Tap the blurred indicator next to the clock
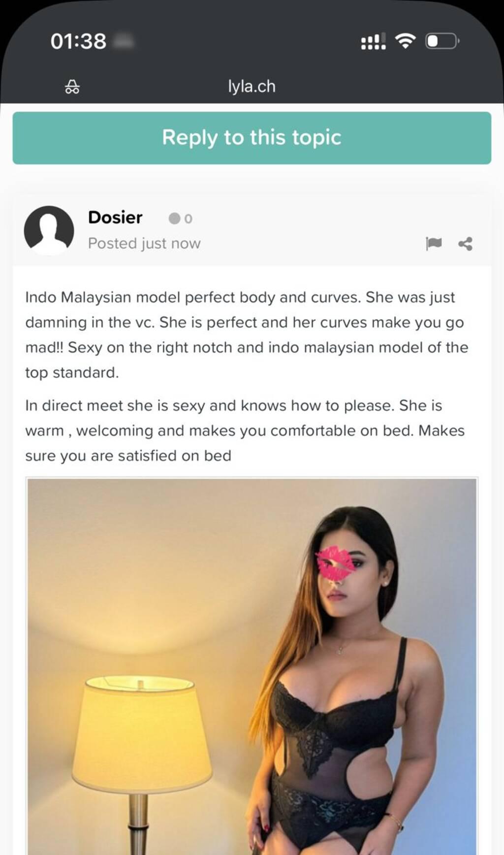Screen dimensions: 504x855 (x=123, y=41)
